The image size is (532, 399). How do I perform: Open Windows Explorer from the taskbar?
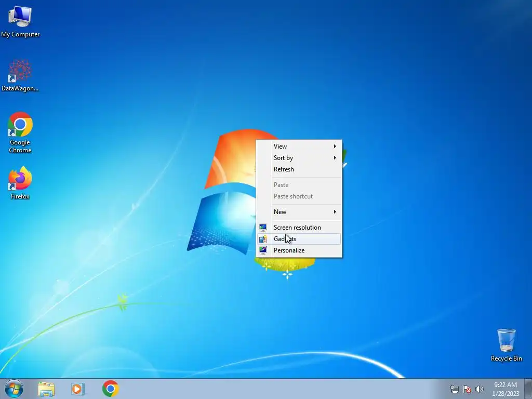coord(46,389)
